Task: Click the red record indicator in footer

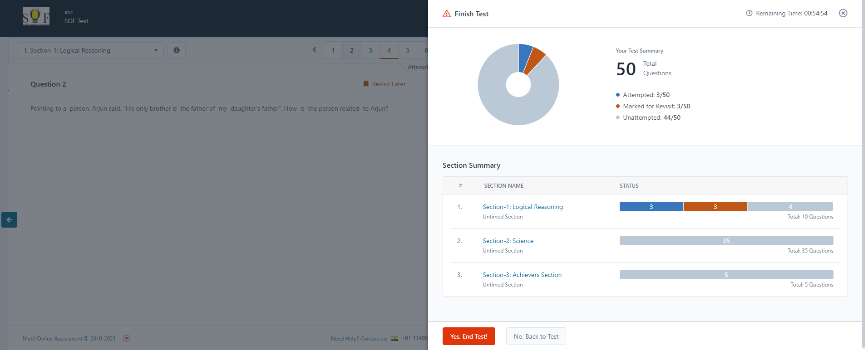Action: click(127, 338)
